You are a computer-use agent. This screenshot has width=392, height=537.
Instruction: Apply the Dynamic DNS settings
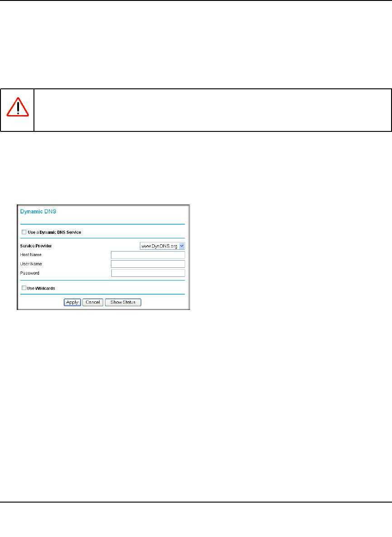pos(72,302)
